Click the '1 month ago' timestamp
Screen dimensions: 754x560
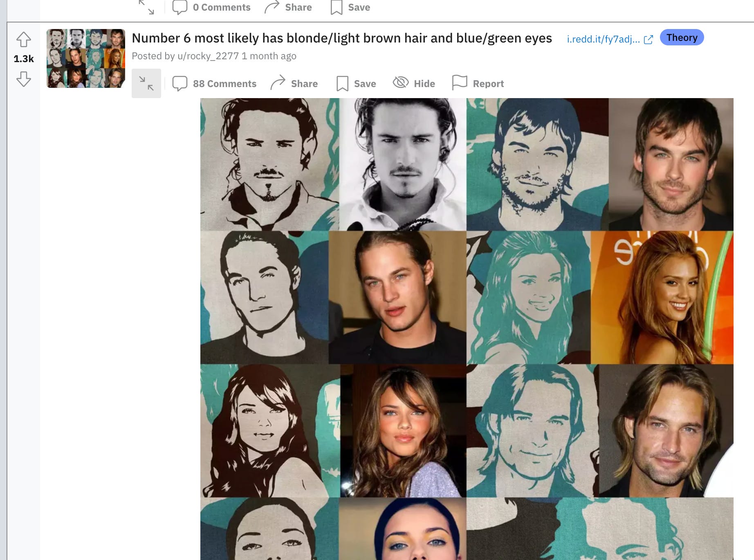coord(269,56)
